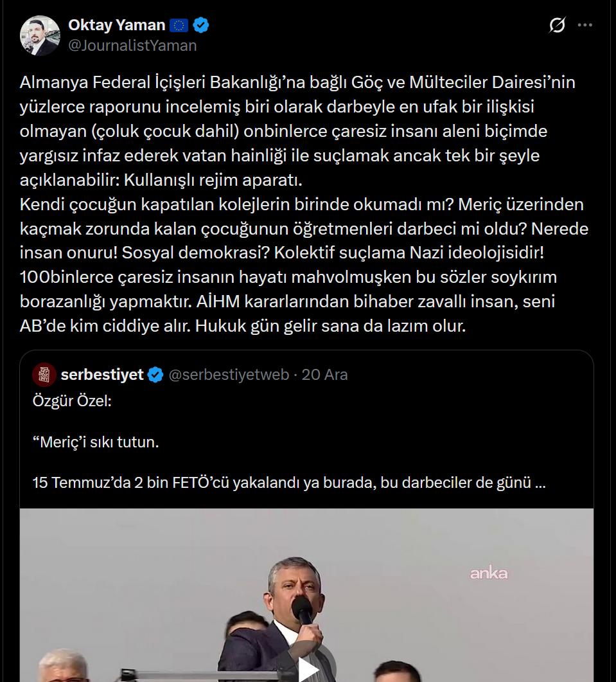Open the three-dot more options menu

tap(585, 25)
